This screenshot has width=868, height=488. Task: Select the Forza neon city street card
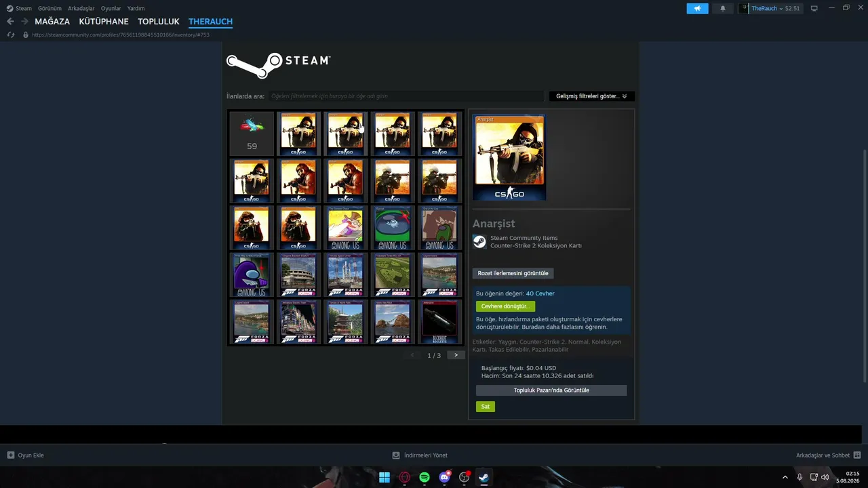tap(298, 322)
